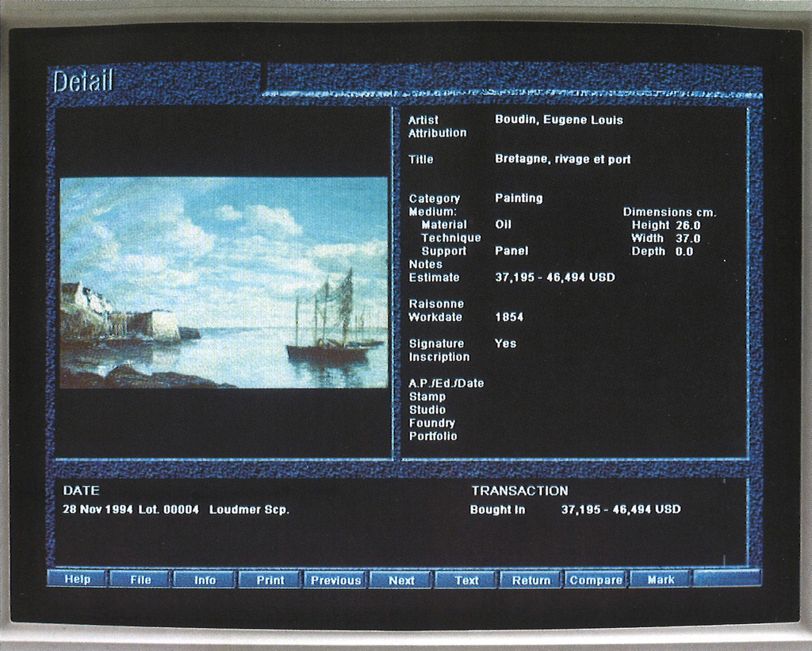Open the Text view button
Viewport: 812px width, 651px height.
[x=466, y=580]
